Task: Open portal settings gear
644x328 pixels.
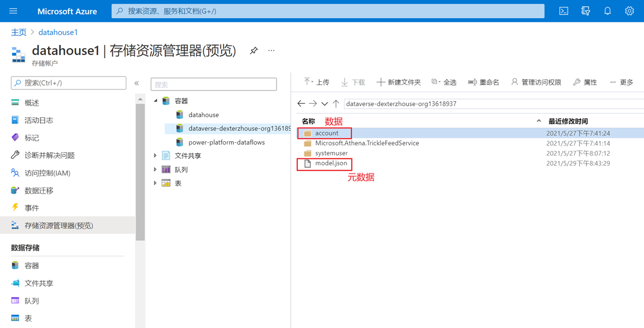Action: point(630,11)
